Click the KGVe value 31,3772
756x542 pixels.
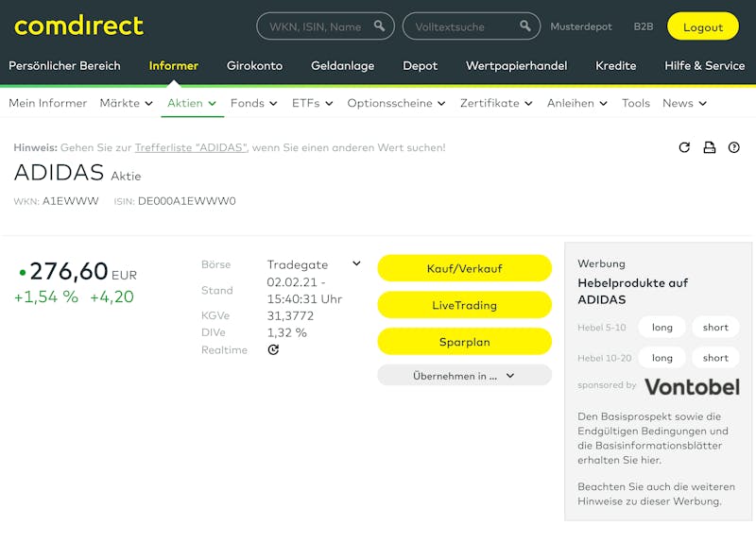click(290, 315)
